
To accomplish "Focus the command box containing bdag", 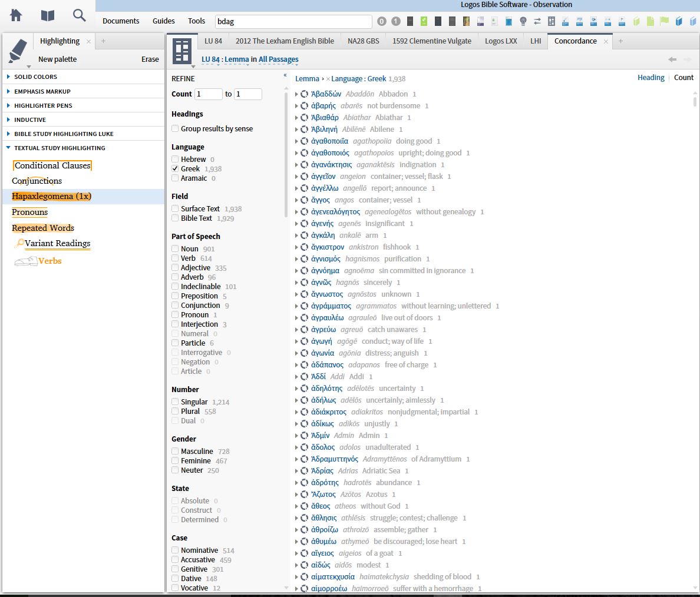I will pyautogui.click(x=293, y=21).
